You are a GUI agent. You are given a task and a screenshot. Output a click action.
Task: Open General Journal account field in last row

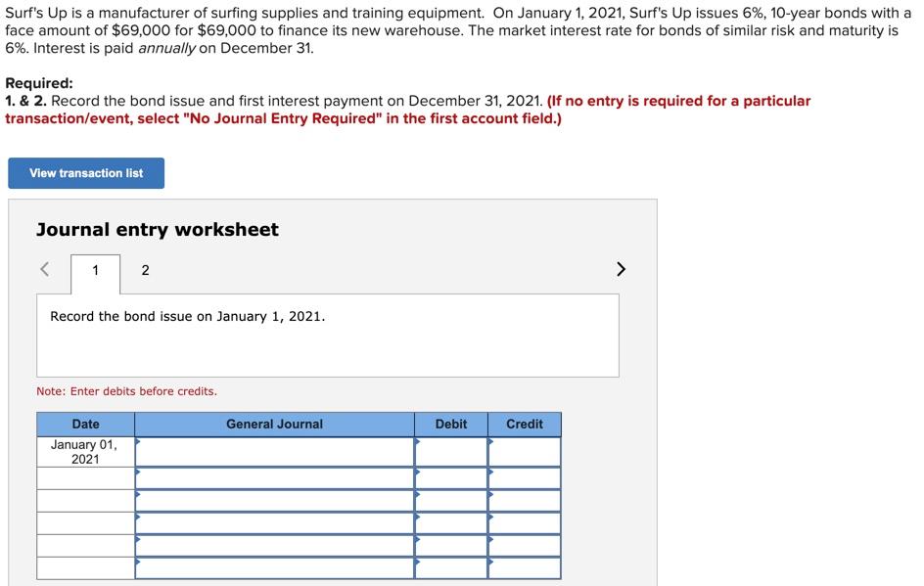tap(275, 568)
